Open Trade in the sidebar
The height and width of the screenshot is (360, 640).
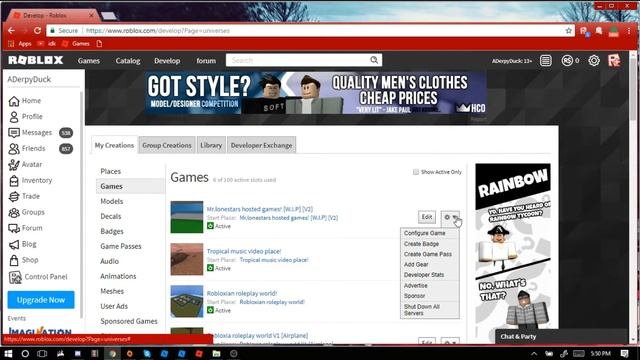(24, 196)
